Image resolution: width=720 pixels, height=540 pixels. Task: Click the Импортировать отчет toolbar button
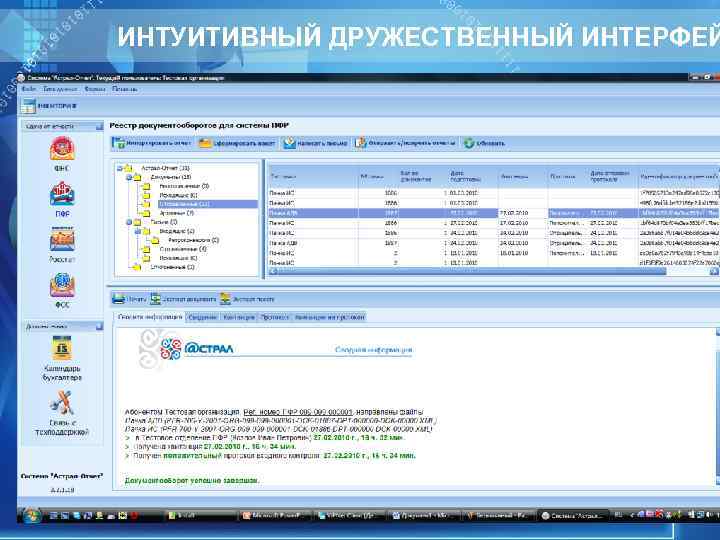pos(152,143)
